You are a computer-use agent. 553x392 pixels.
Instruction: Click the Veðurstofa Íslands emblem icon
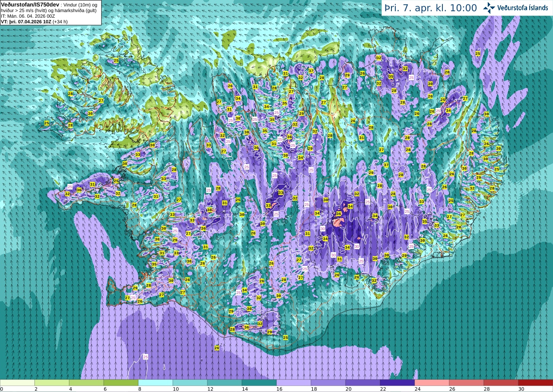pos(489,8)
